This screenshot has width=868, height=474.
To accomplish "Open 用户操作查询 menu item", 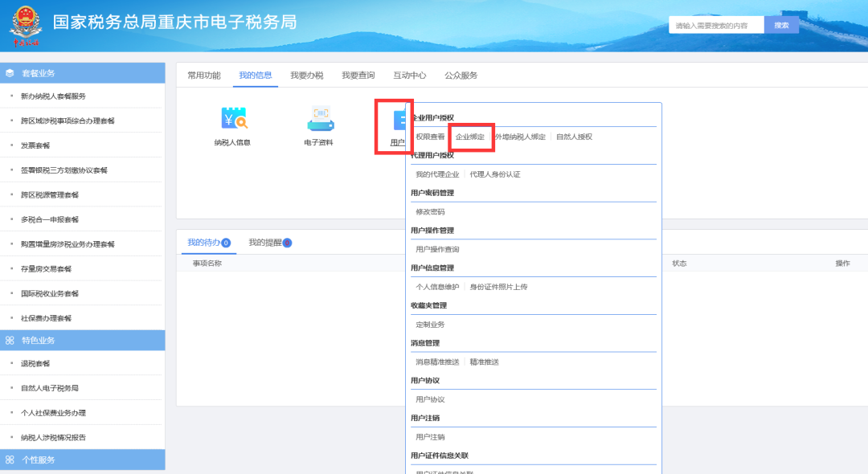I will click(x=437, y=249).
